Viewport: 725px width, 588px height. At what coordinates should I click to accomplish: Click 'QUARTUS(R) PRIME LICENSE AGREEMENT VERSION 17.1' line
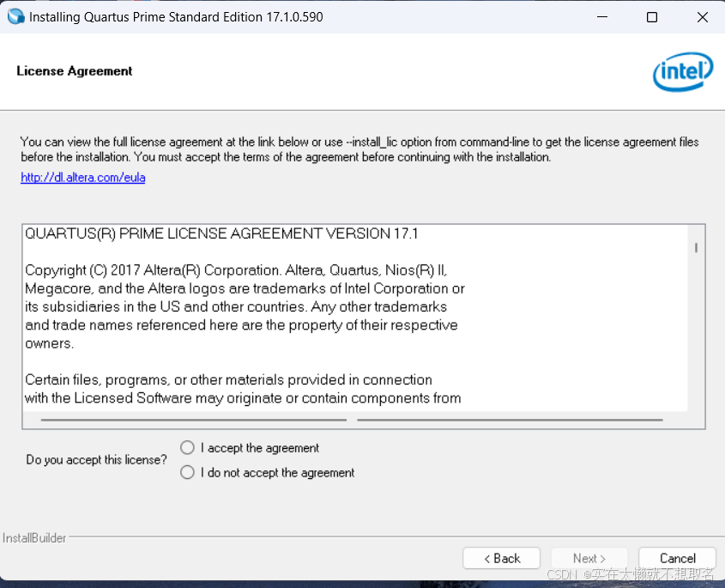click(221, 233)
